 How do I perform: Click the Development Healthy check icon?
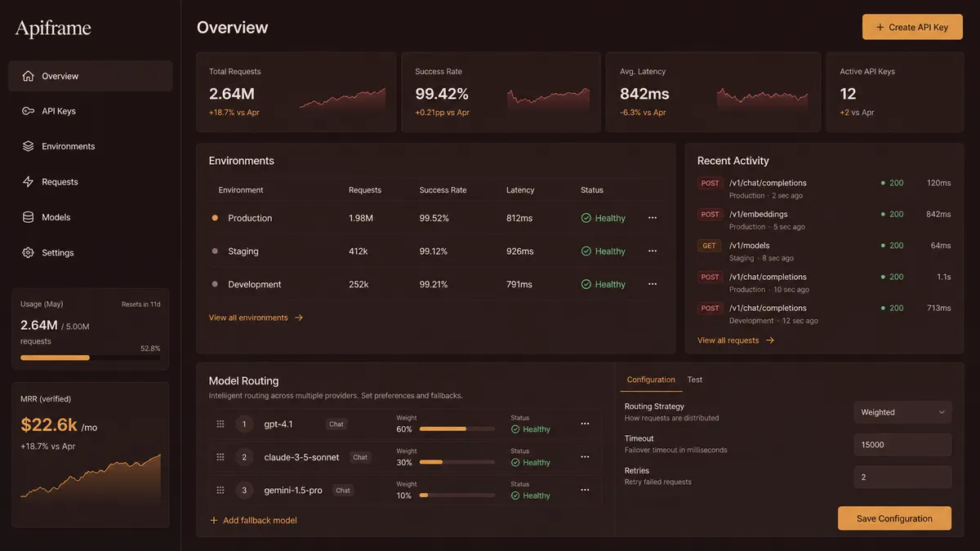tap(586, 284)
